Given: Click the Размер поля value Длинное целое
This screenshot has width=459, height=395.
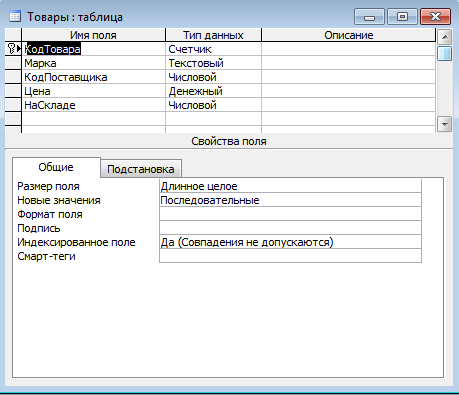Looking at the screenshot, I should pyautogui.click(x=290, y=186).
